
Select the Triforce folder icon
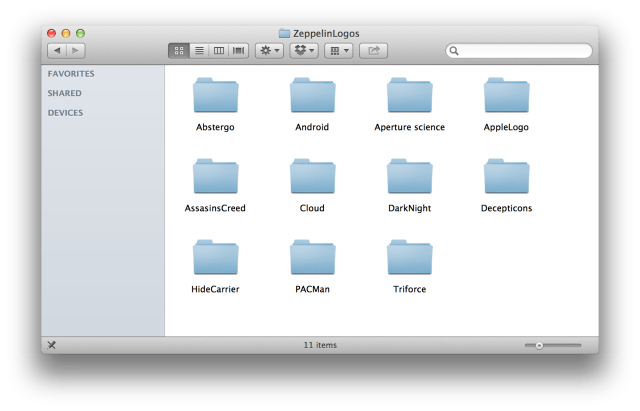tap(410, 257)
